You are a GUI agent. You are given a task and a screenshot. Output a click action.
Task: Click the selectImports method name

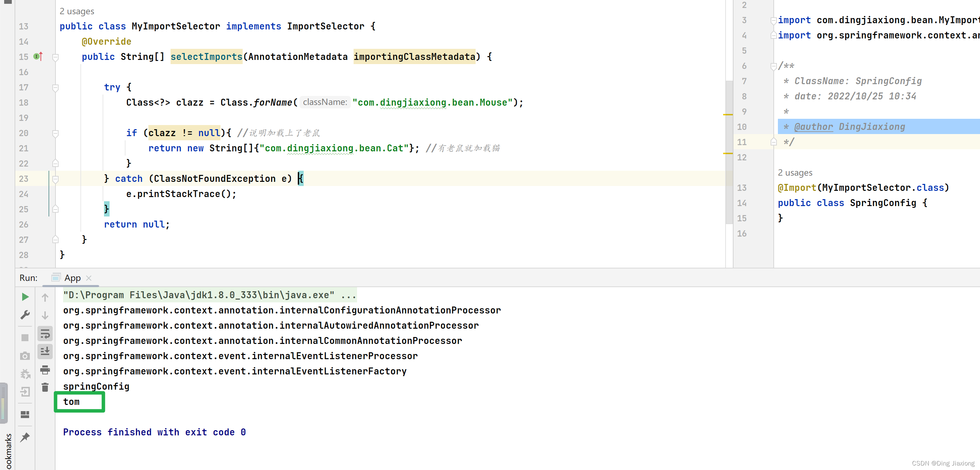click(206, 56)
